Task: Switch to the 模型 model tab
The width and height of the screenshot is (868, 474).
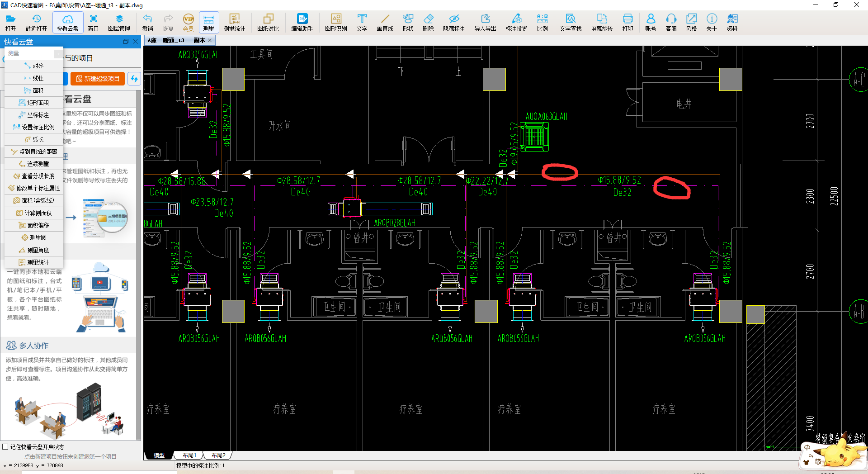Action: 159,455
